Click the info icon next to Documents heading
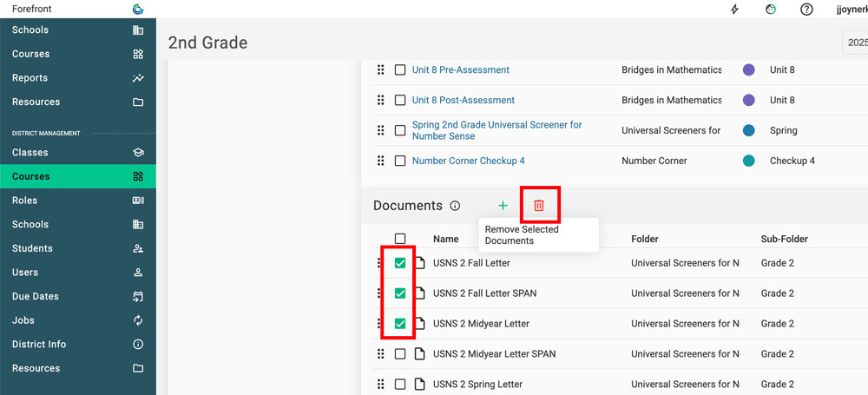The height and width of the screenshot is (395, 868). click(455, 206)
